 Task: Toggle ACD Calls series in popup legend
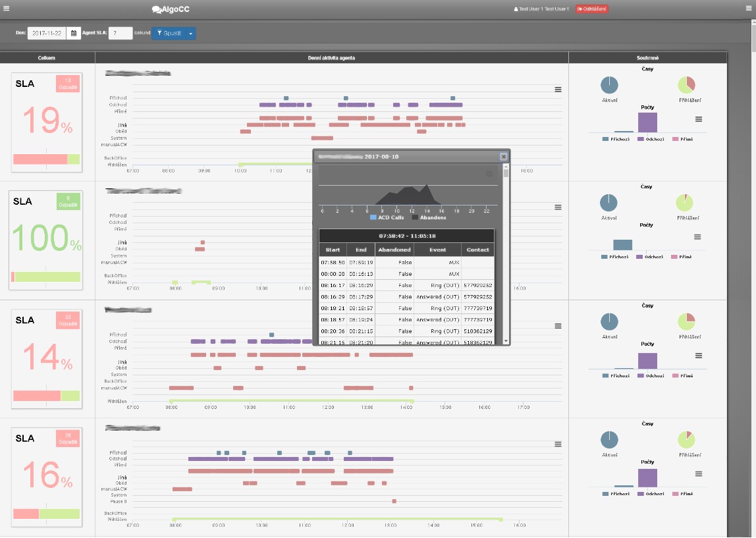click(388, 217)
